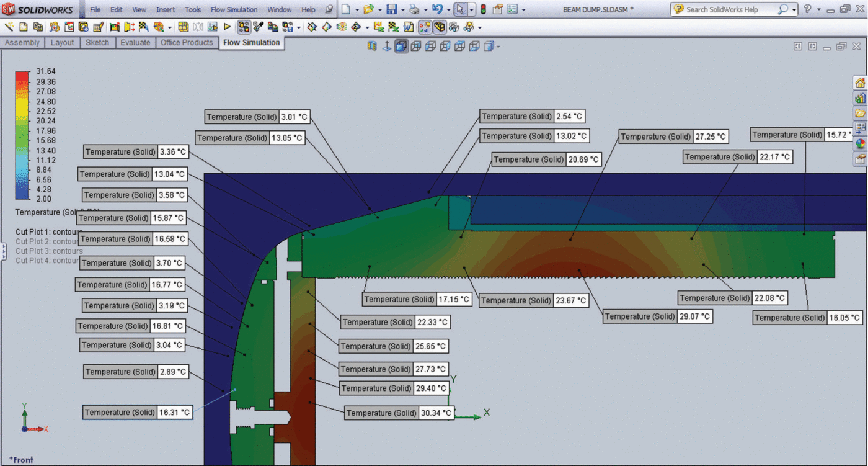868x466 pixels.
Task: Click the Save floppy disk icon
Action: 391,9
